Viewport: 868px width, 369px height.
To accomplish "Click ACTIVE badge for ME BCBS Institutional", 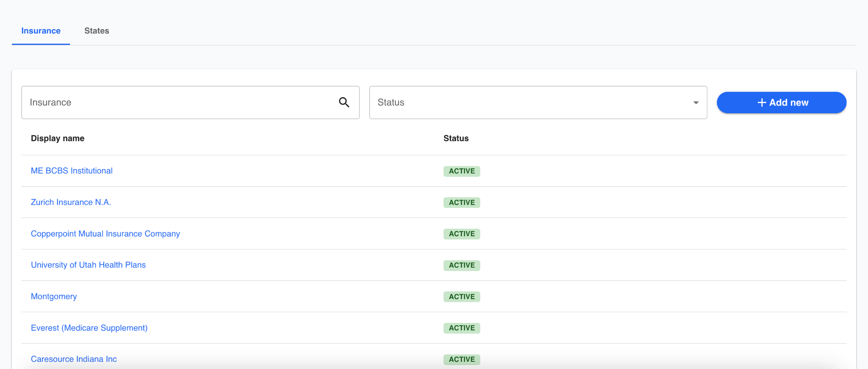I will point(462,171).
